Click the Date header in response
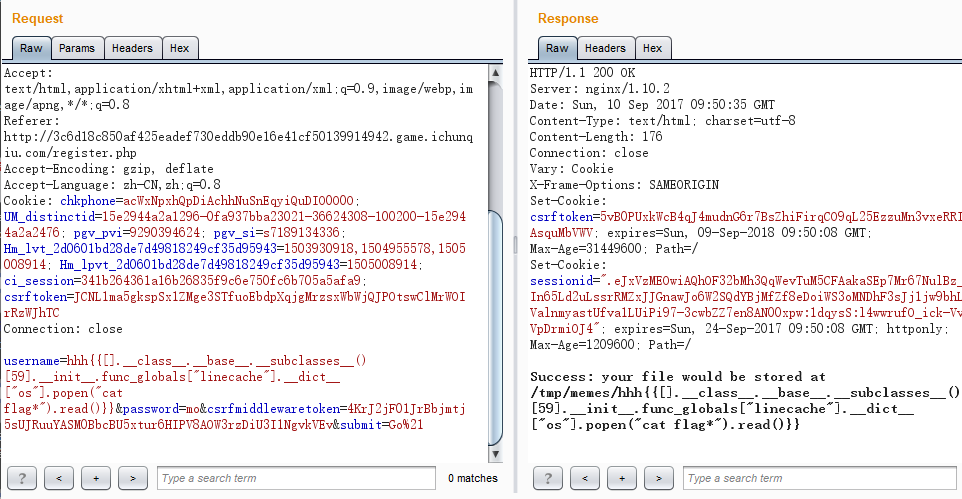Screen dimensions: 962x499 (652, 104)
